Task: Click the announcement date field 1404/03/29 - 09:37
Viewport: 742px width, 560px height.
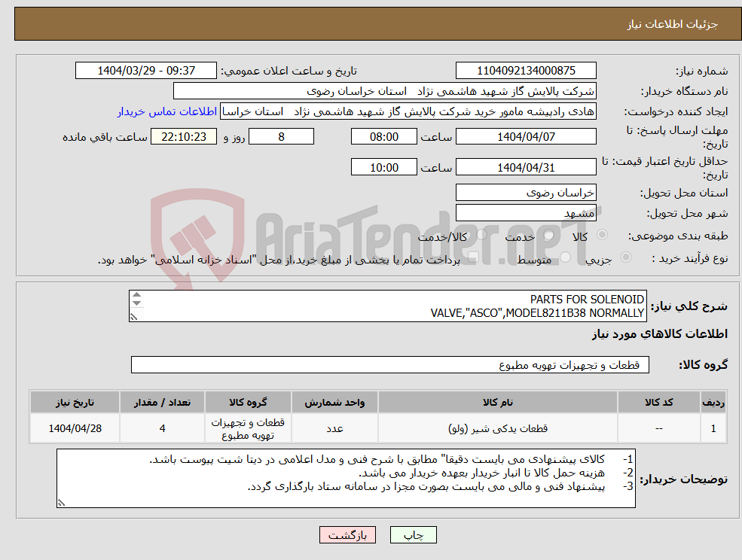Action: click(145, 71)
